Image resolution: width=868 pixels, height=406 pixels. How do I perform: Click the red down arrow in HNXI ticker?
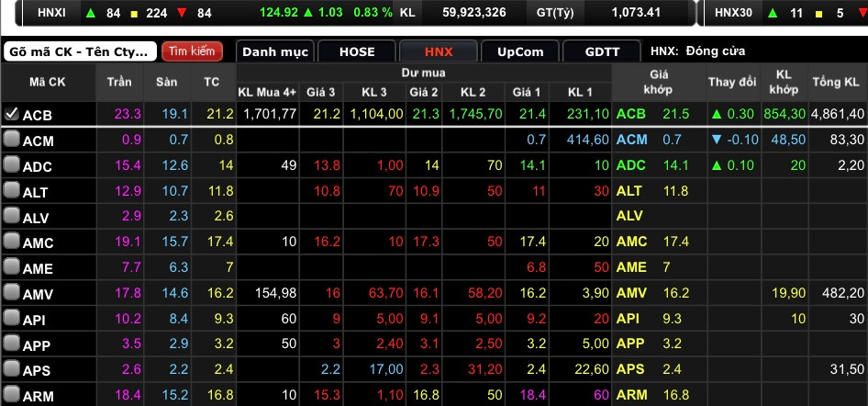[182, 13]
